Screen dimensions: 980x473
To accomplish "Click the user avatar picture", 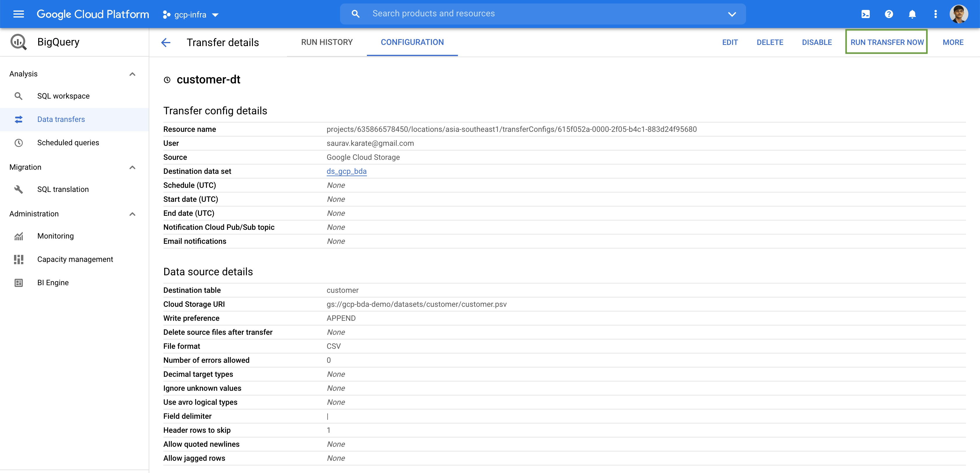I will (x=958, y=14).
